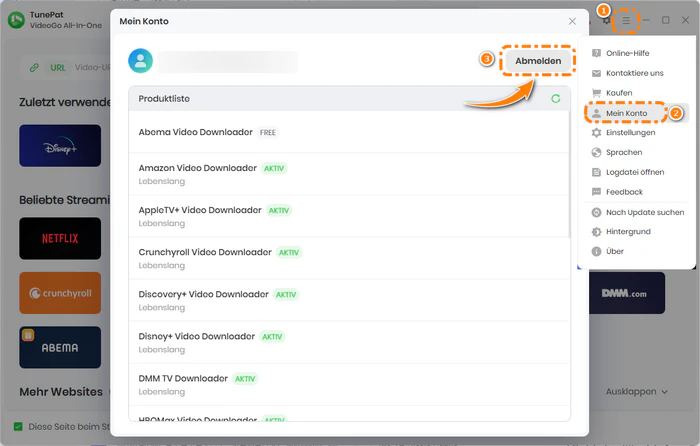Maximize the TunePat window
Viewport: 700px width, 446px height.
click(x=666, y=20)
